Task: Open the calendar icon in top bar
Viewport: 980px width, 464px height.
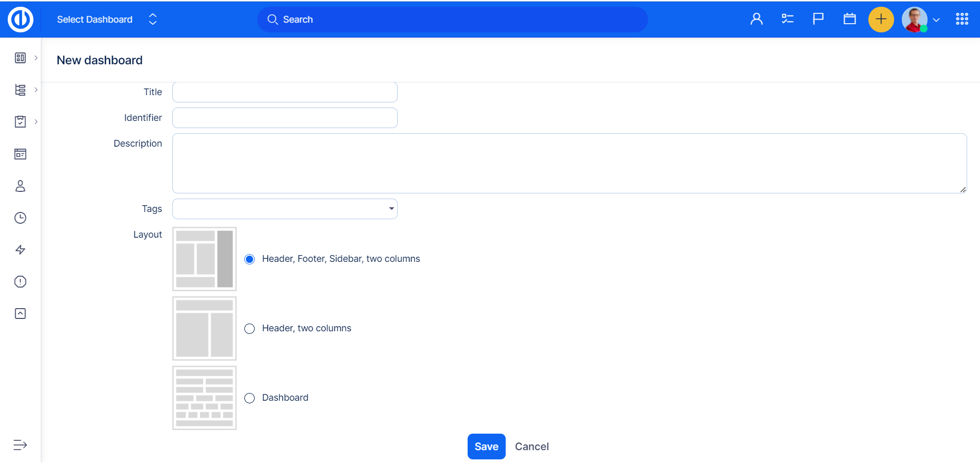Action: coord(849,20)
